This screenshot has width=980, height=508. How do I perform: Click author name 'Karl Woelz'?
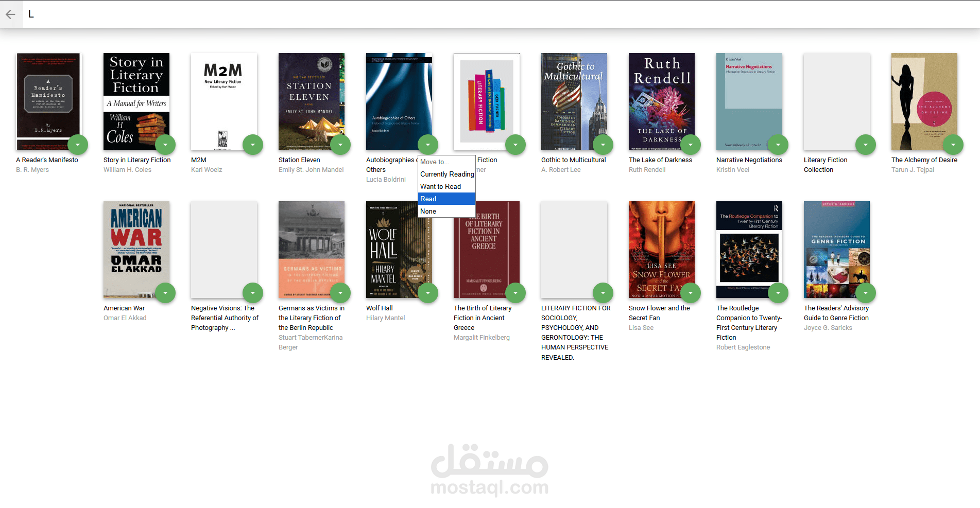207,170
